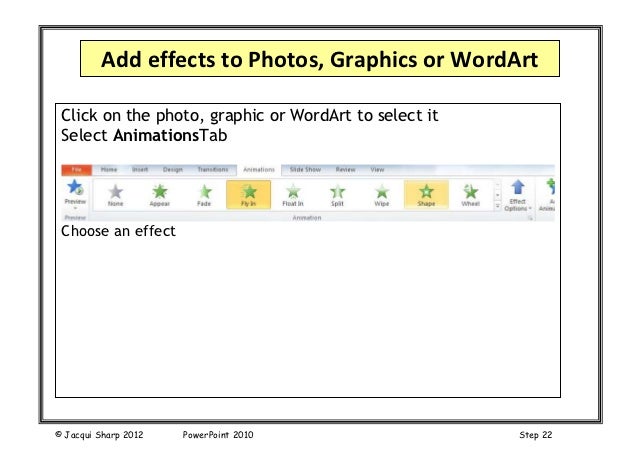Open Animation group dialog launcher
The width and height of the screenshot is (638, 452).
click(x=530, y=218)
